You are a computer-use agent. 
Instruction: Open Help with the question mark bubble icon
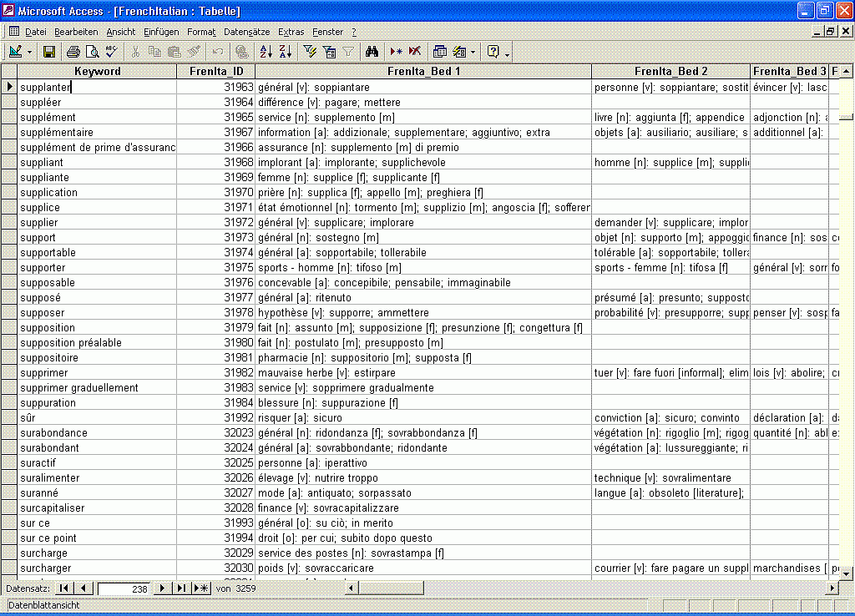click(493, 52)
